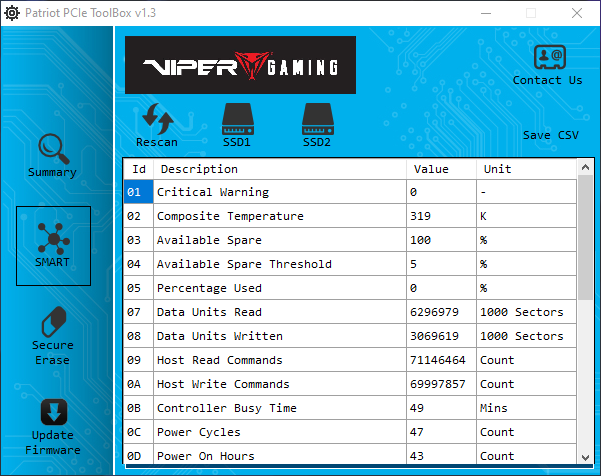Click the Data Units Written value cell
The height and width of the screenshot is (476, 601).
pos(441,336)
